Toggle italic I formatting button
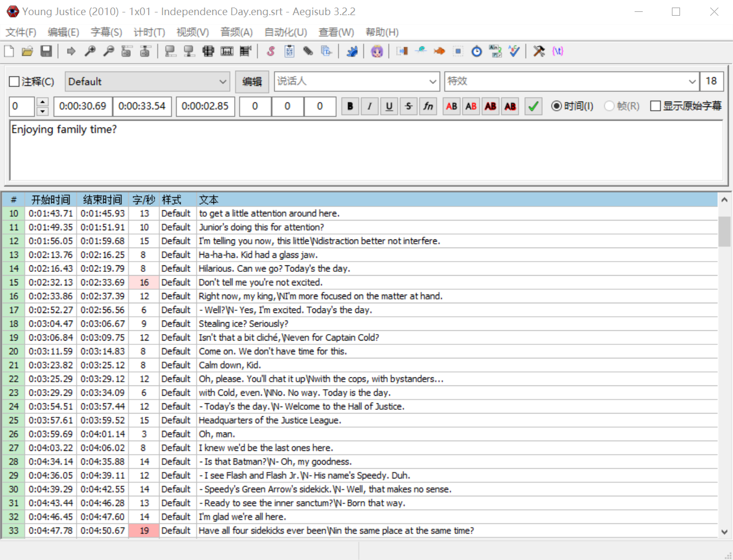 pyautogui.click(x=370, y=106)
